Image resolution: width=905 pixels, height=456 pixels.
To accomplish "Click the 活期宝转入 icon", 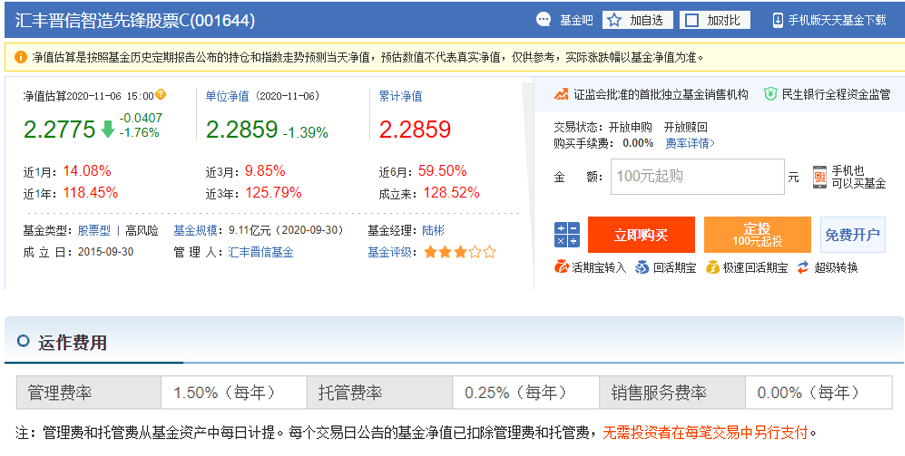I will point(561,267).
